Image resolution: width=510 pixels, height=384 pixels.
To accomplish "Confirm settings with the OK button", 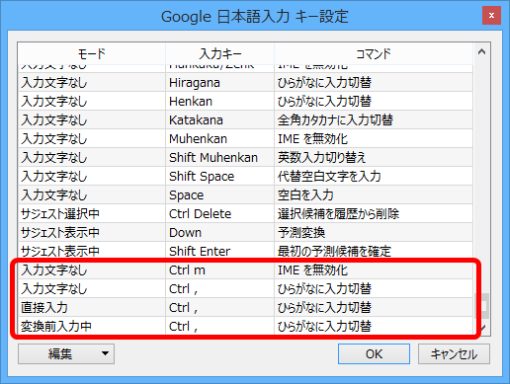I will point(374,354).
